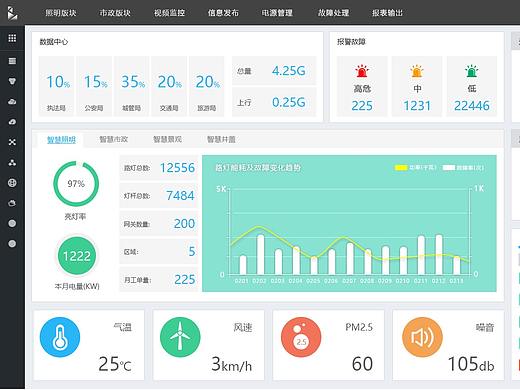The image size is (520, 390).
Task: Click the red PM2.5 bubble icon
Action: pyautogui.click(x=301, y=337)
